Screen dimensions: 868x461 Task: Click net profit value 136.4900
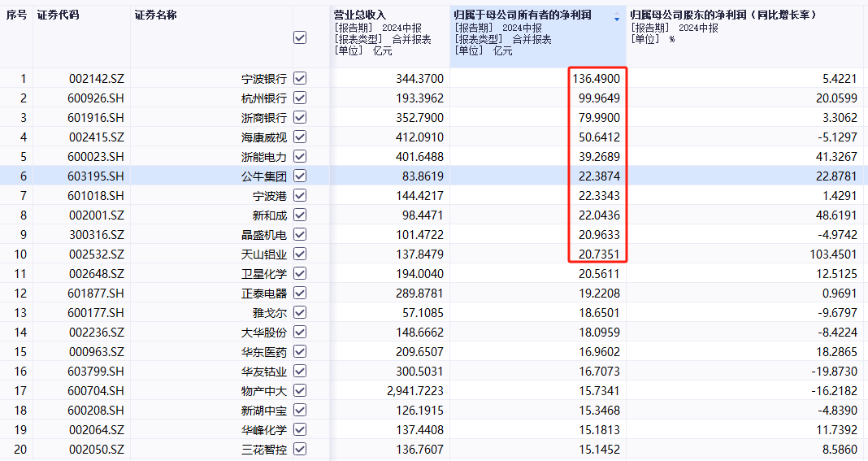[597, 79]
